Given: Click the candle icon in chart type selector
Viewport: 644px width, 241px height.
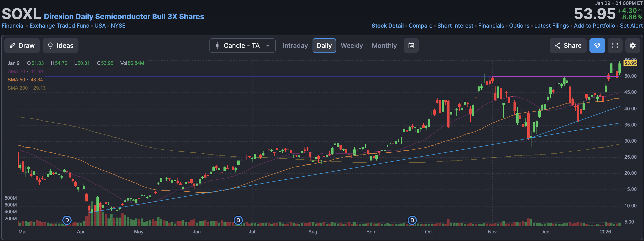Looking at the screenshot, I should [x=217, y=46].
